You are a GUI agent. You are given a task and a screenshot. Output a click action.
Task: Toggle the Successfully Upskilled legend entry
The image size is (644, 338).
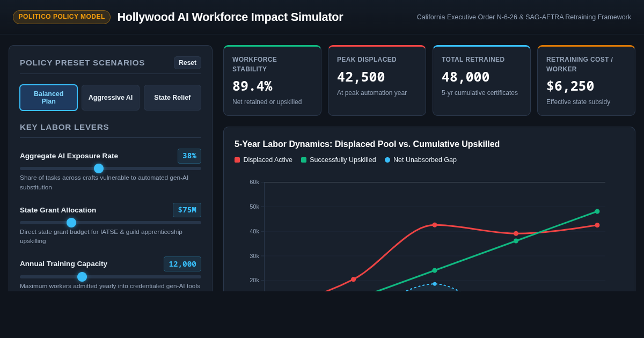pyautogui.click(x=339, y=160)
